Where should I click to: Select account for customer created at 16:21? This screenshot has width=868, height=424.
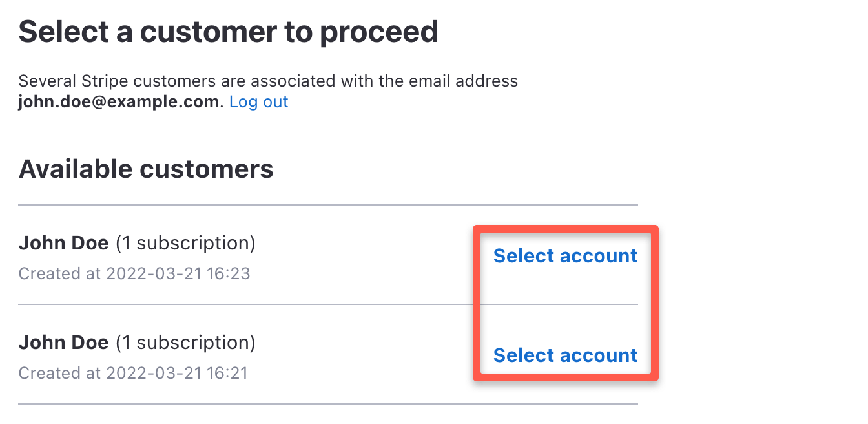click(x=565, y=355)
